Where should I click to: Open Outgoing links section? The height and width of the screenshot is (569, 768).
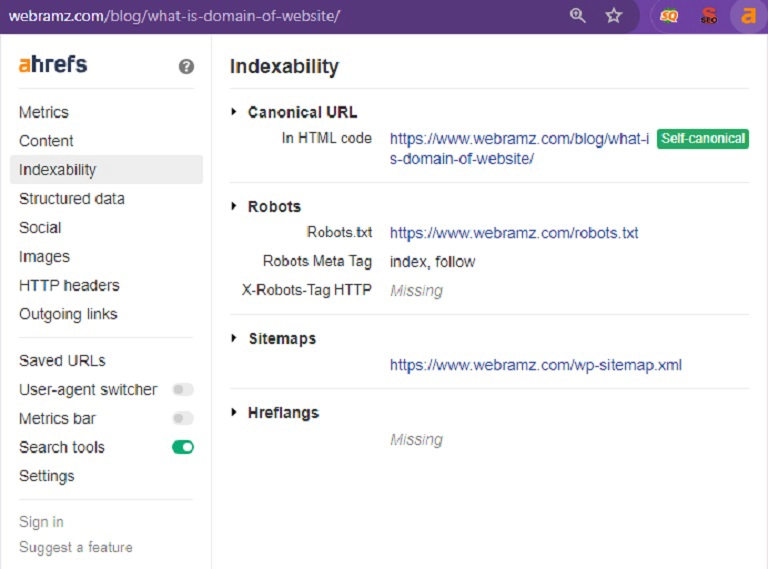pyautogui.click(x=68, y=314)
